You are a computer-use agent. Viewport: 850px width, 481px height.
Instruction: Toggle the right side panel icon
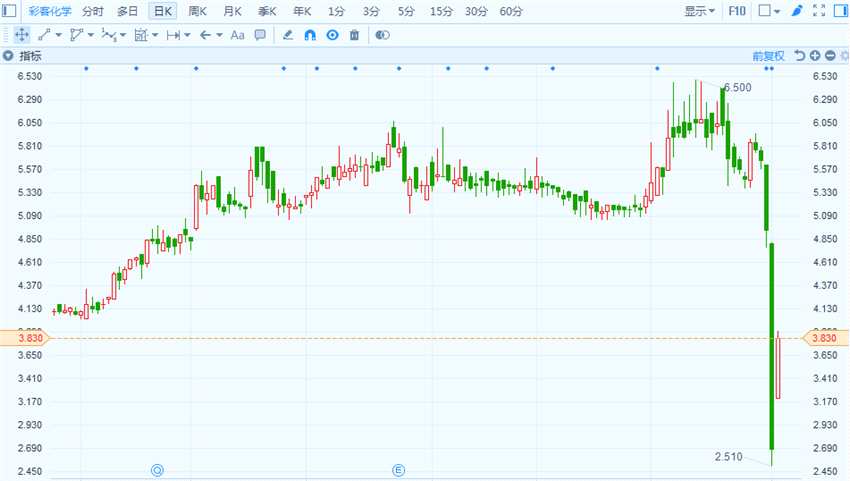click(841, 11)
